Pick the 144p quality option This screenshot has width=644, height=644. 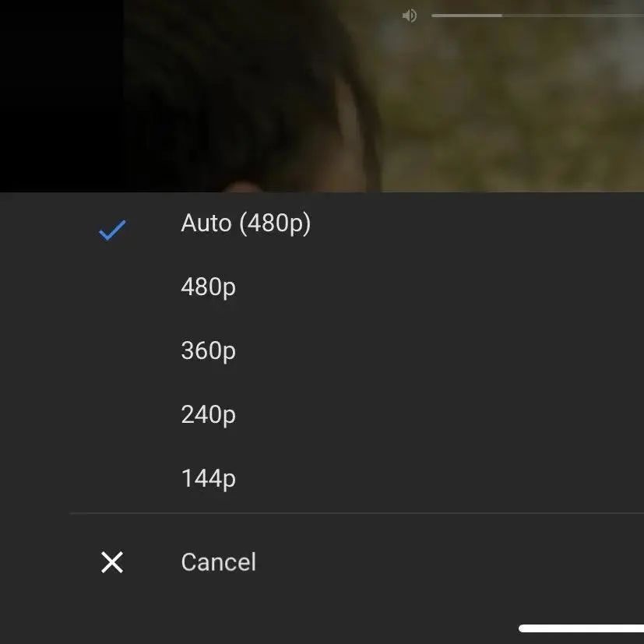pos(208,478)
